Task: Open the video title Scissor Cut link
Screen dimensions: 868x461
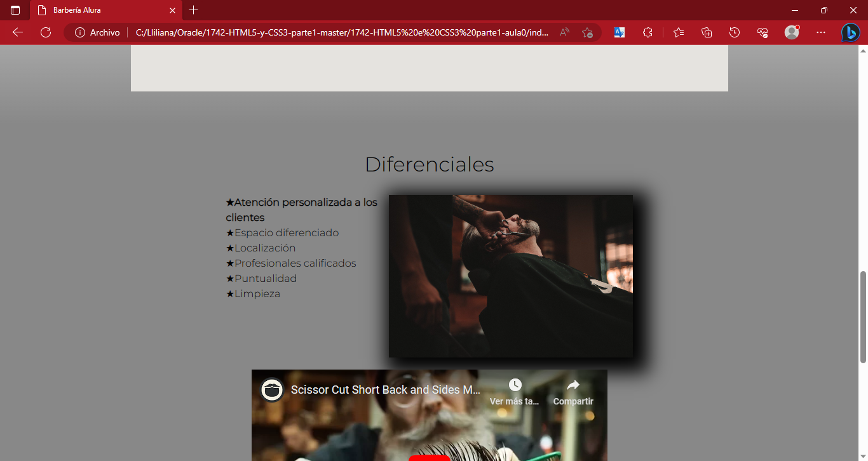Action: (x=386, y=390)
